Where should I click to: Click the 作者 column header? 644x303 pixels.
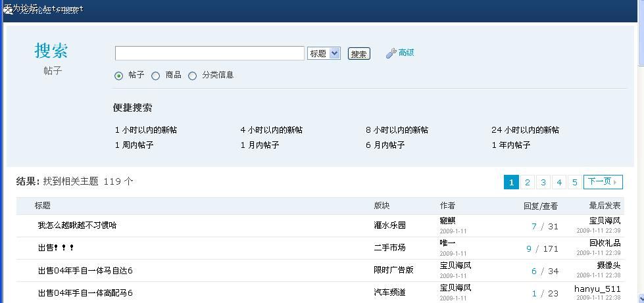tap(448, 206)
